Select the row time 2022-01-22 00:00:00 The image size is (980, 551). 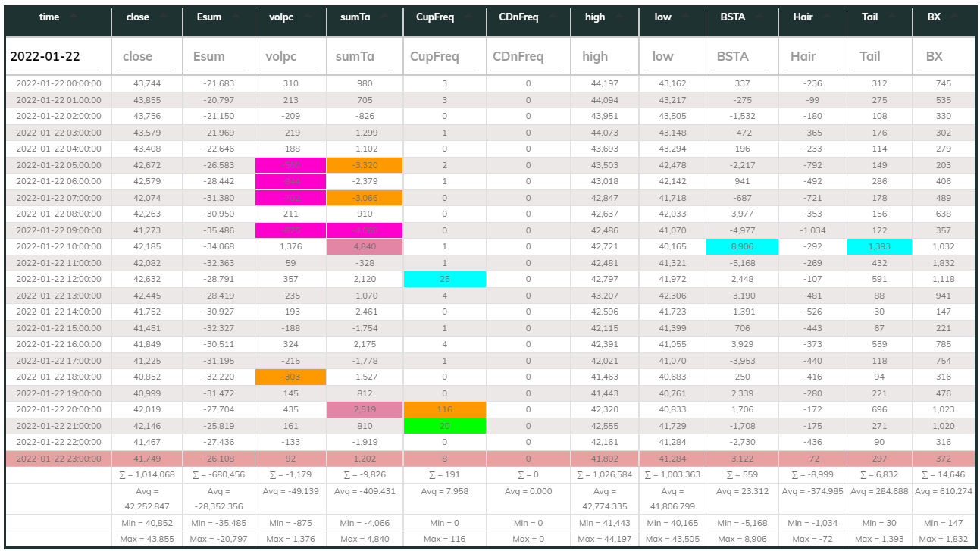click(58, 83)
